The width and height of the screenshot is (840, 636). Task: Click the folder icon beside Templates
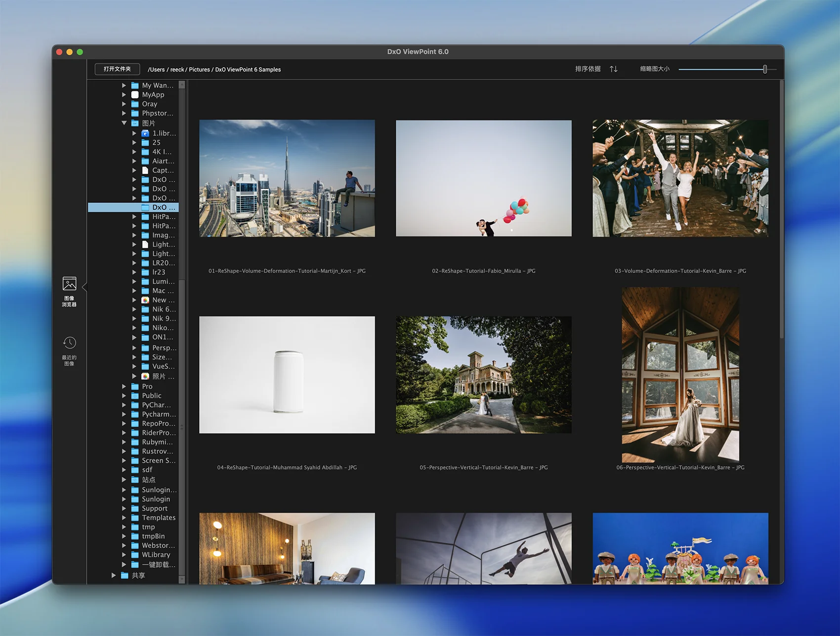(x=135, y=517)
